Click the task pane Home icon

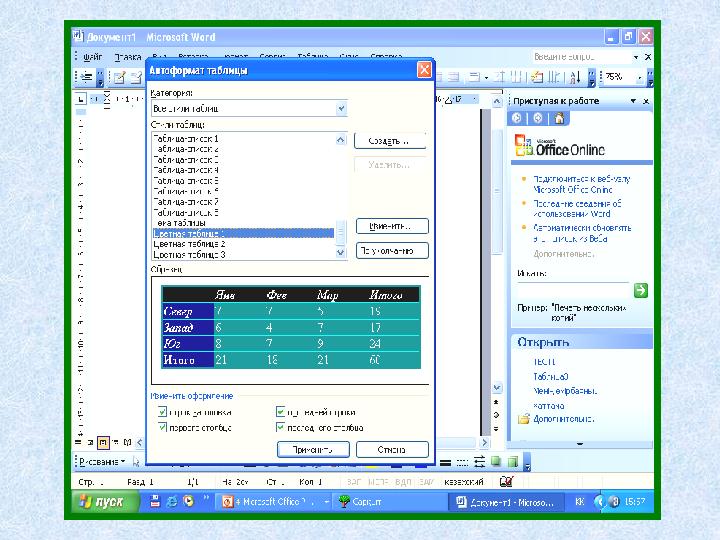pyautogui.click(x=559, y=118)
